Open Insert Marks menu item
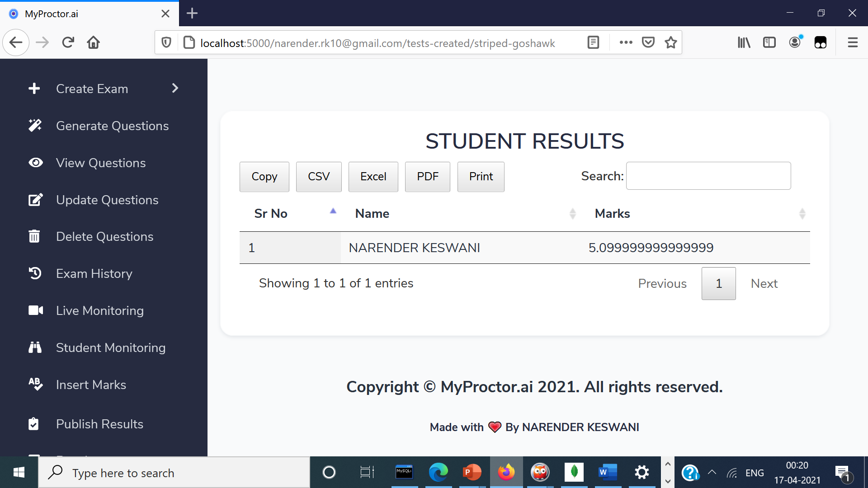Image resolution: width=868 pixels, height=488 pixels. pos(91,385)
